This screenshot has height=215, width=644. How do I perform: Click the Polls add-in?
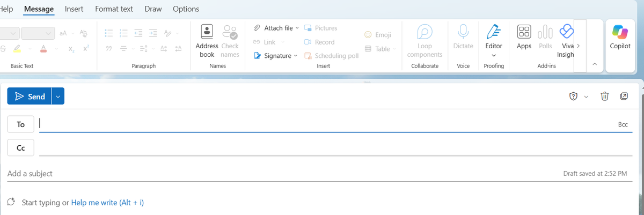coord(545,38)
